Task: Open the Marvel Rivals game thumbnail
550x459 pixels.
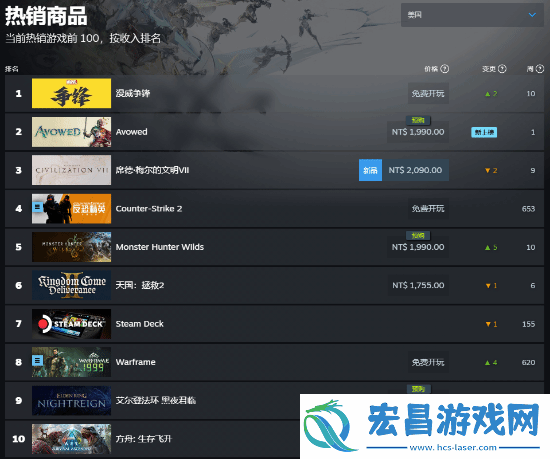Action: tap(72, 93)
